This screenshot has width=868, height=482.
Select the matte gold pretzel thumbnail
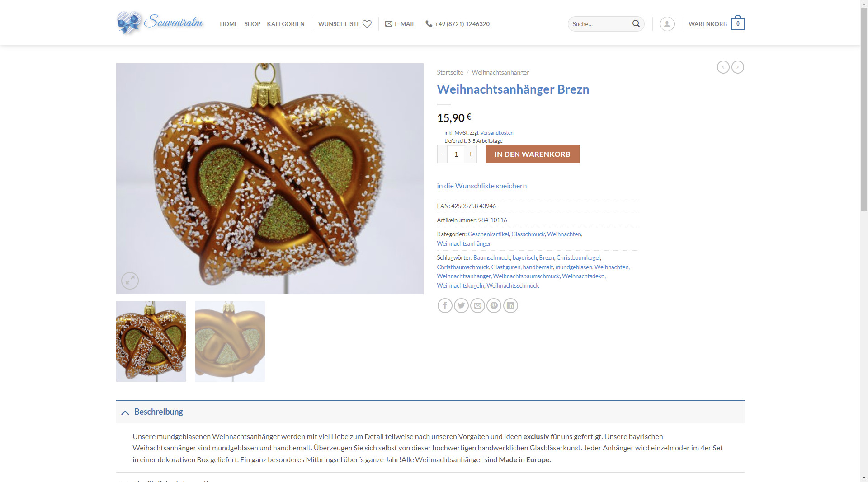click(x=230, y=342)
